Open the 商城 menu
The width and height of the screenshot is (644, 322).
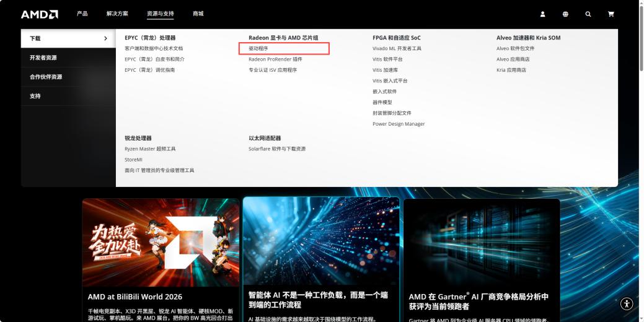click(x=198, y=14)
